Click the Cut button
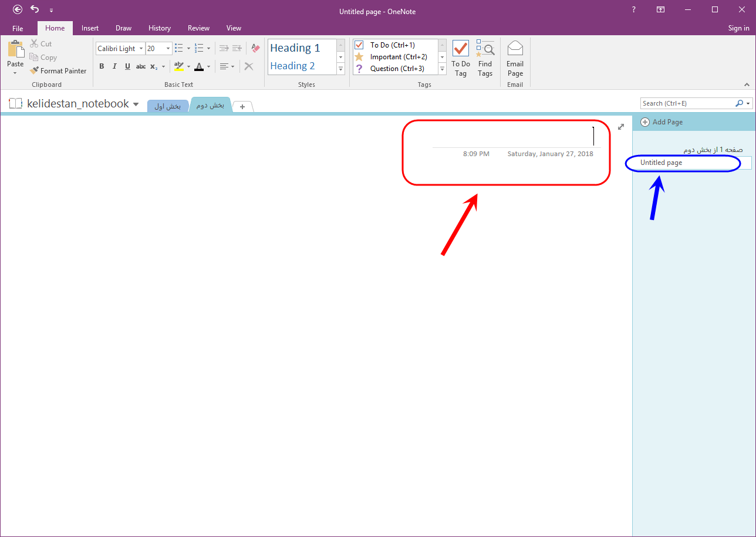The width and height of the screenshot is (756, 537). point(41,44)
